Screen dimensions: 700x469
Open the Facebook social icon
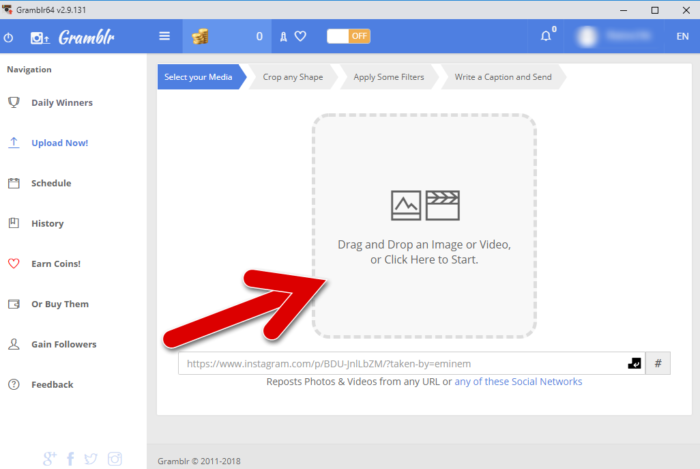pos(71,459)
